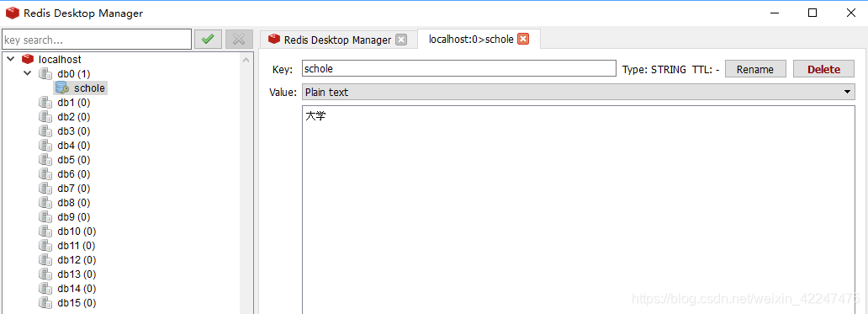The image size is (868, 314).
Task: Click the db14 database icon
Action: (45, 289)
